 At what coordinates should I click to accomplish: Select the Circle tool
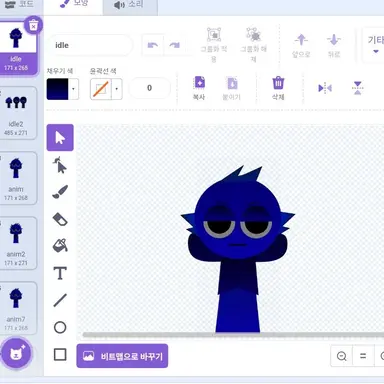[x=60, y=327]
